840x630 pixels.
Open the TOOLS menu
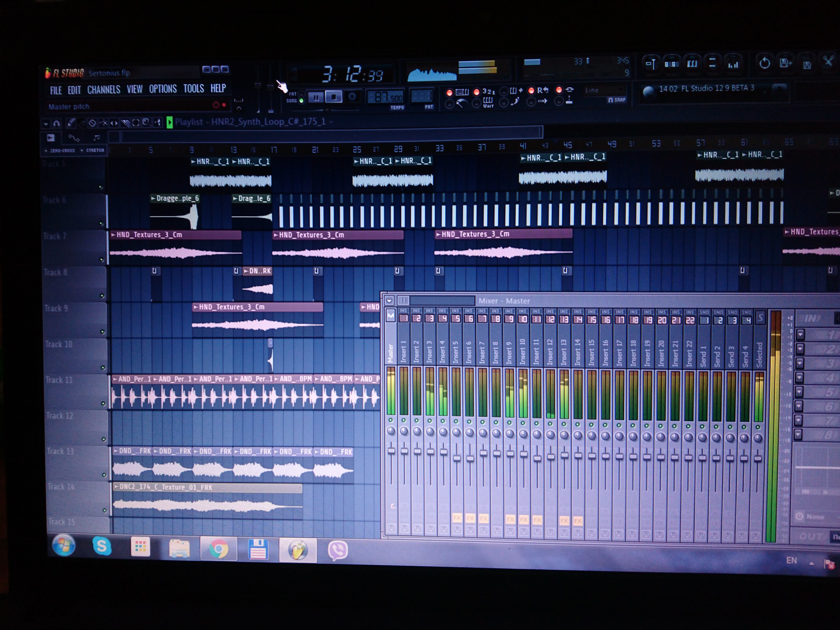pos(194,89)
